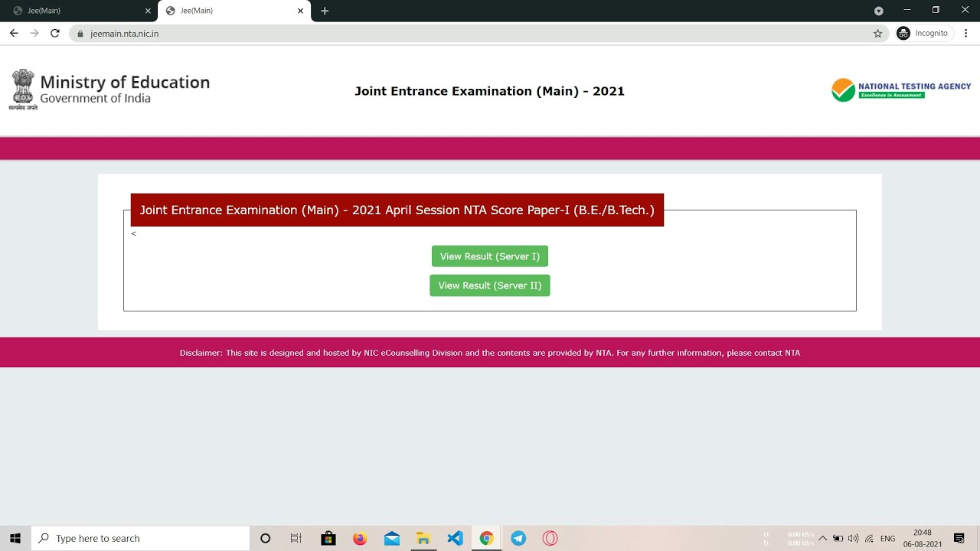Click the April Session NTA Score banner
The width and height of the screenshot is (980, 551).
pos(397,210)
